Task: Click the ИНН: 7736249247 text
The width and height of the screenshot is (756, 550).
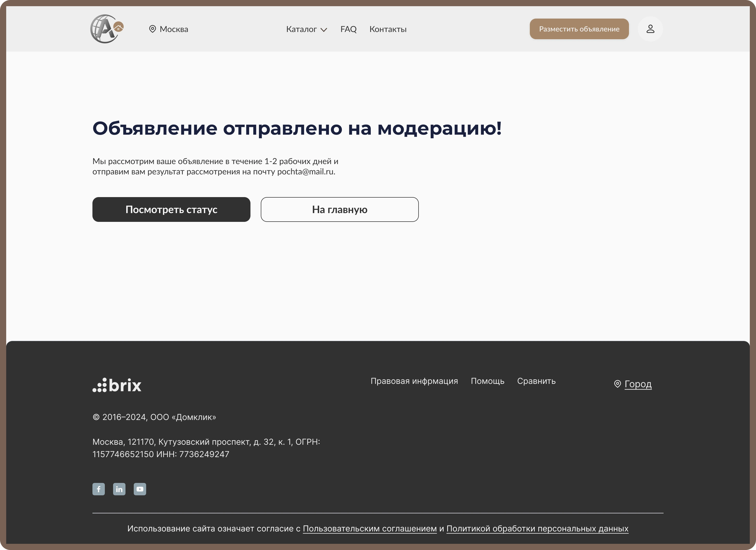Action: coord(193,454)
